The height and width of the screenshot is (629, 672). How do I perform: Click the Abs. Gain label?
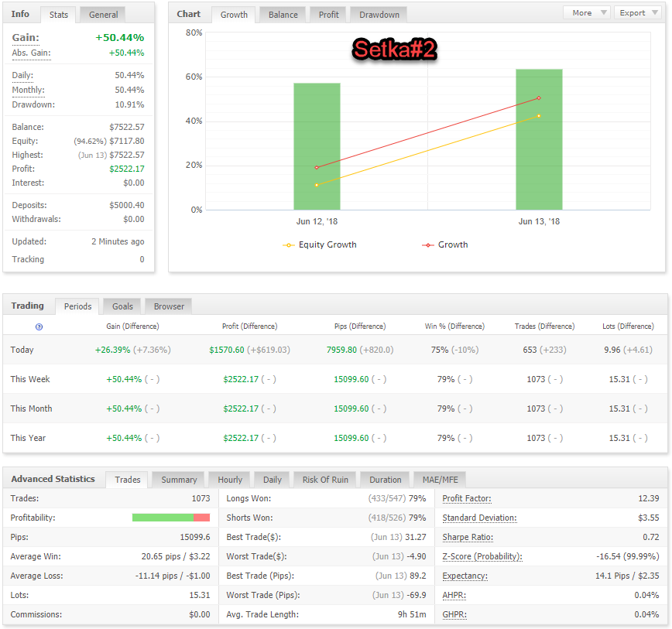[31, 53]
